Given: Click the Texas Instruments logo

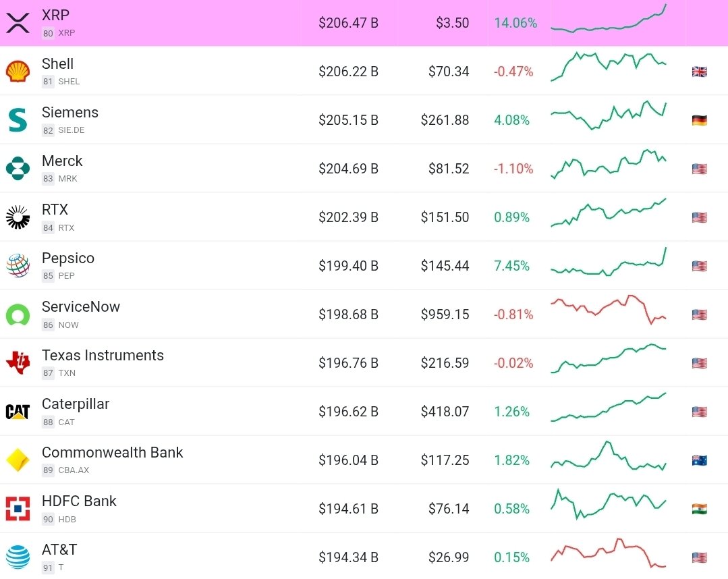Looking at the screenshot, I should [18, 362].
